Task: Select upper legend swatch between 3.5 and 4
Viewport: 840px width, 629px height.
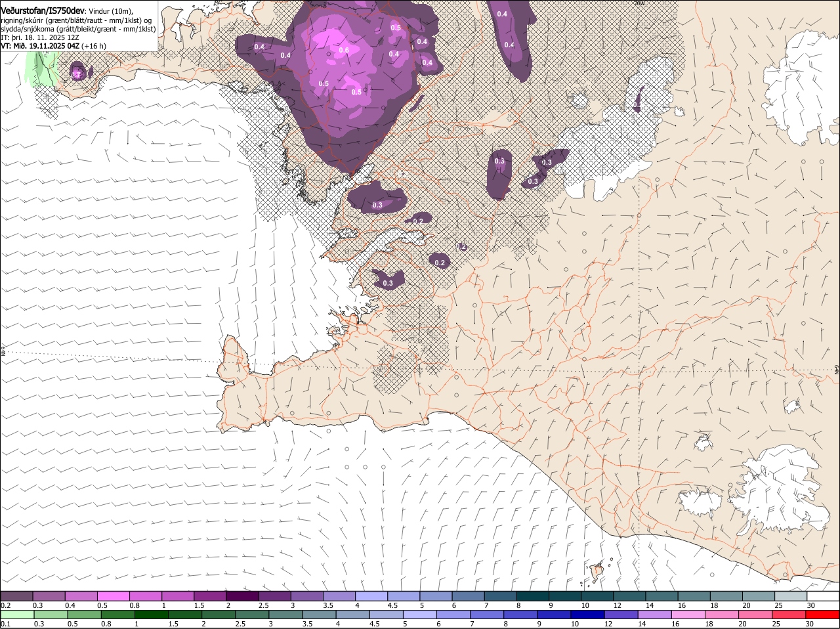Action: (x=339, y=596)
